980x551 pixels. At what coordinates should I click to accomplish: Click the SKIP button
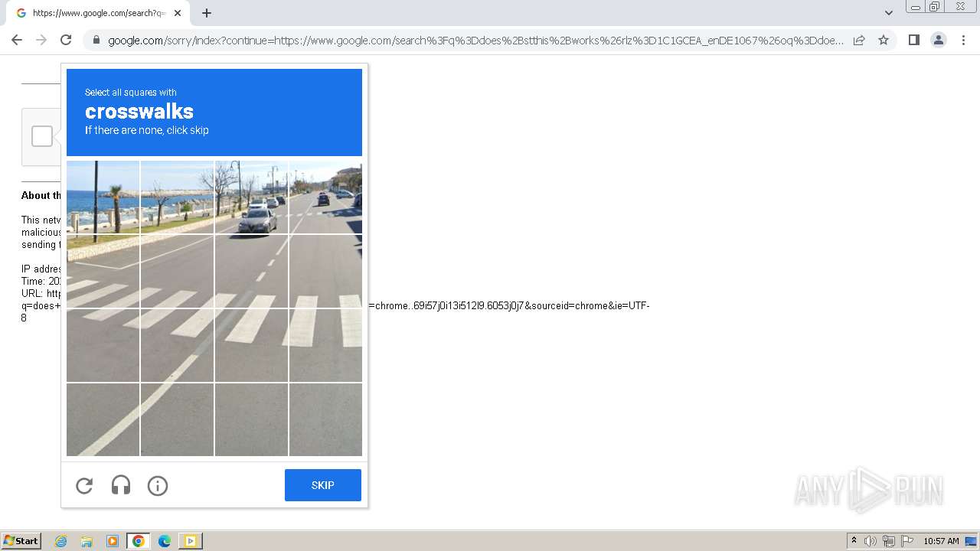point(322,485)
